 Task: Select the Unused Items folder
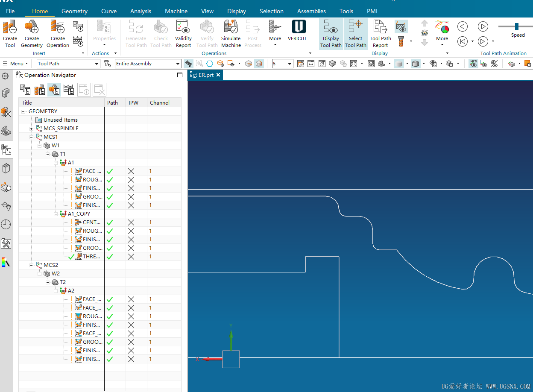click(60, 120)
